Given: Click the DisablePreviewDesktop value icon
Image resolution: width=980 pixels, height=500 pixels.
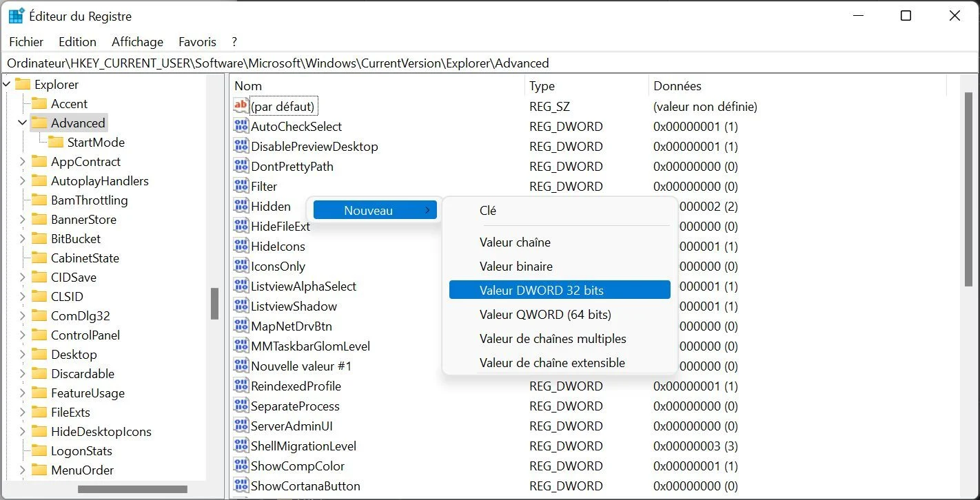Looking at the screenshot, I should pos(241,146).
